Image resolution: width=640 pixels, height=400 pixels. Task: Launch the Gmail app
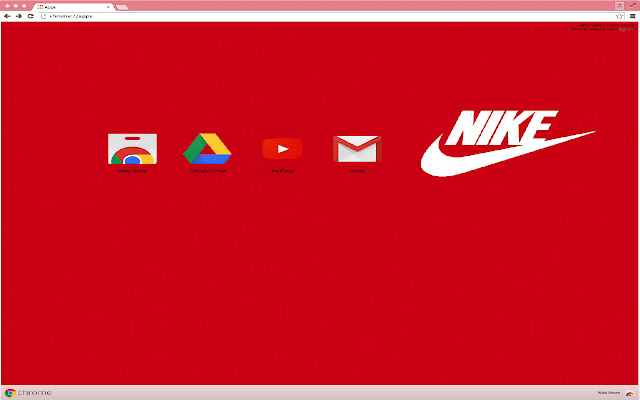(x=357, y=149)
